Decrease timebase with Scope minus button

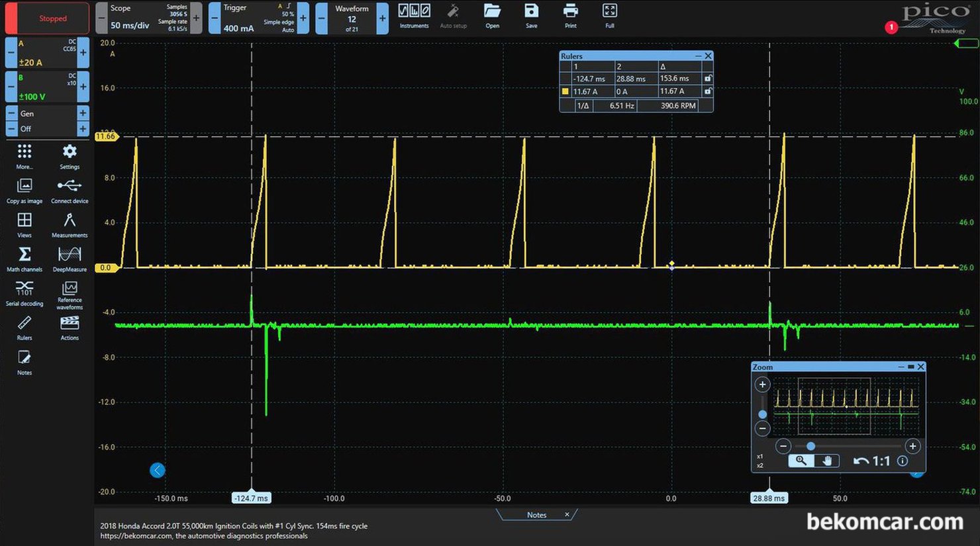coord(101,19)
